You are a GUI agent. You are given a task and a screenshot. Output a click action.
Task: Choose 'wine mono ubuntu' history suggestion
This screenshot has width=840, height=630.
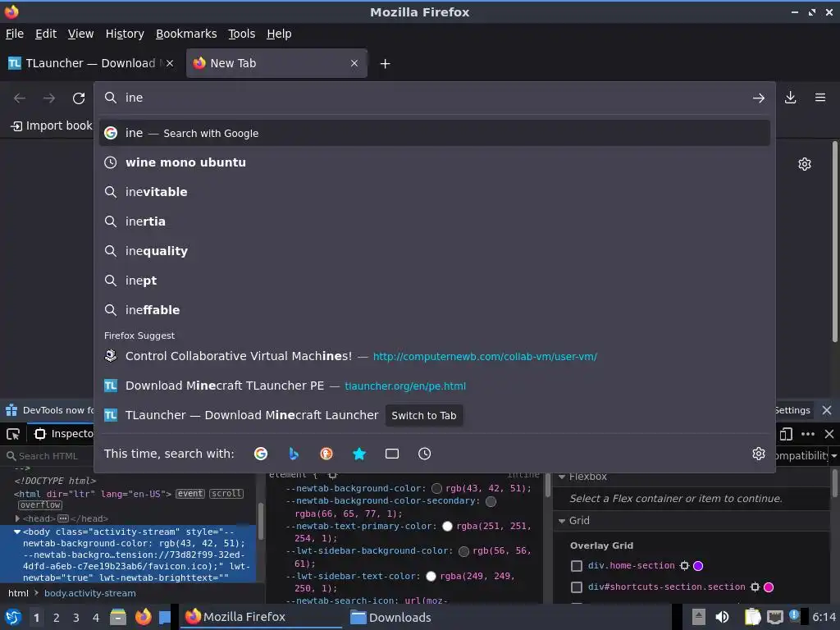pyautogui.click(x=435, y=162)
